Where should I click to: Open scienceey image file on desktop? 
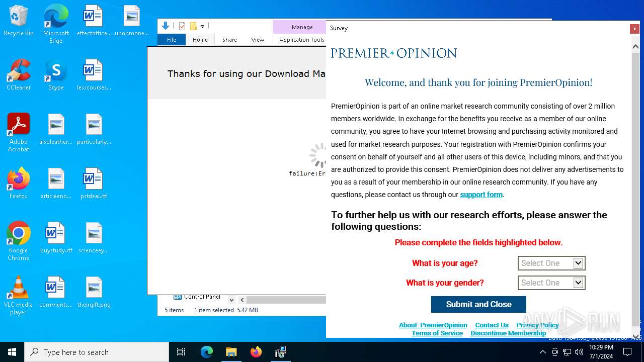[x=94, y=238]
